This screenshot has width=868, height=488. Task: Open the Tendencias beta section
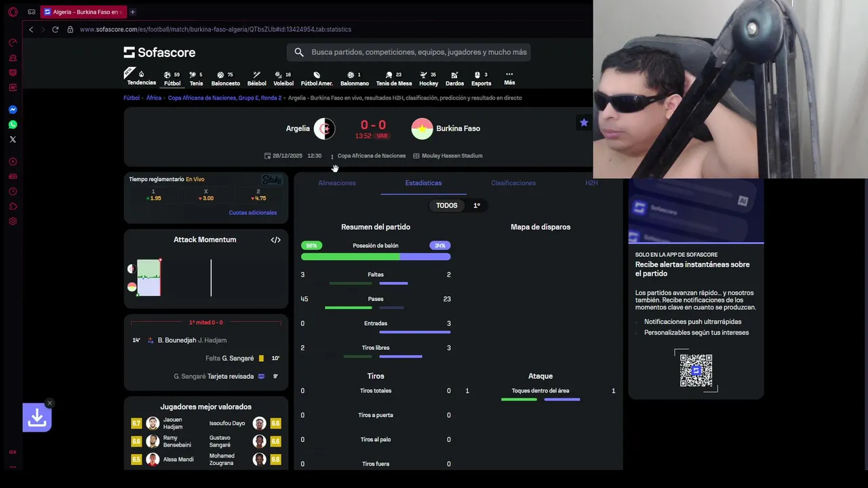coord(141,78)
